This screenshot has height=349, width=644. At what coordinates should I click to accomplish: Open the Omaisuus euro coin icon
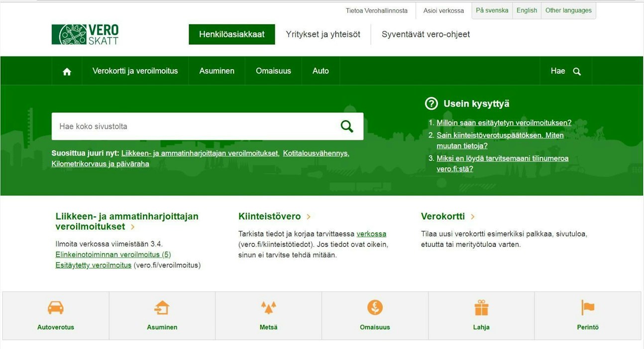pos(375,308)
